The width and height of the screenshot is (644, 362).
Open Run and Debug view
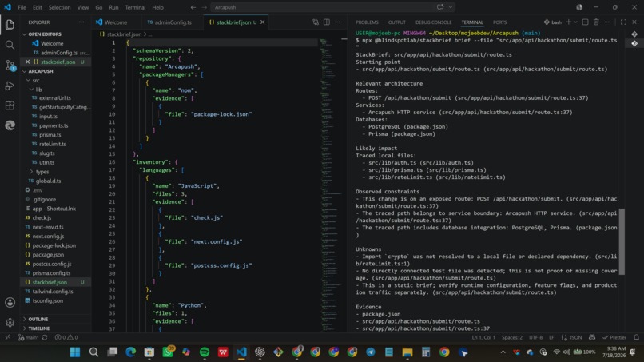pyautogui.click(x=10, y=86)
